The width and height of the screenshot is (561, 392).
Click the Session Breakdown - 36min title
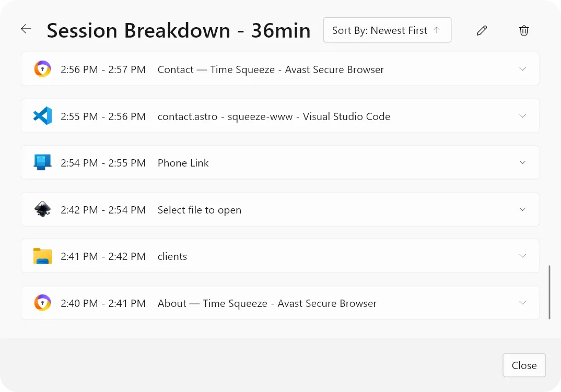pyautogui.click(x=179, y=31)
